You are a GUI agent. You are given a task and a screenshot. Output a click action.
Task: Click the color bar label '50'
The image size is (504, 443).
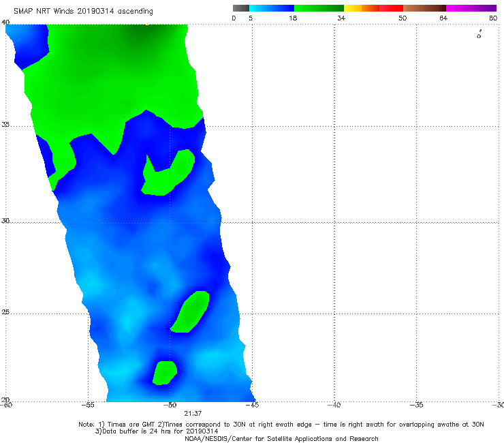tap(403, 18)
